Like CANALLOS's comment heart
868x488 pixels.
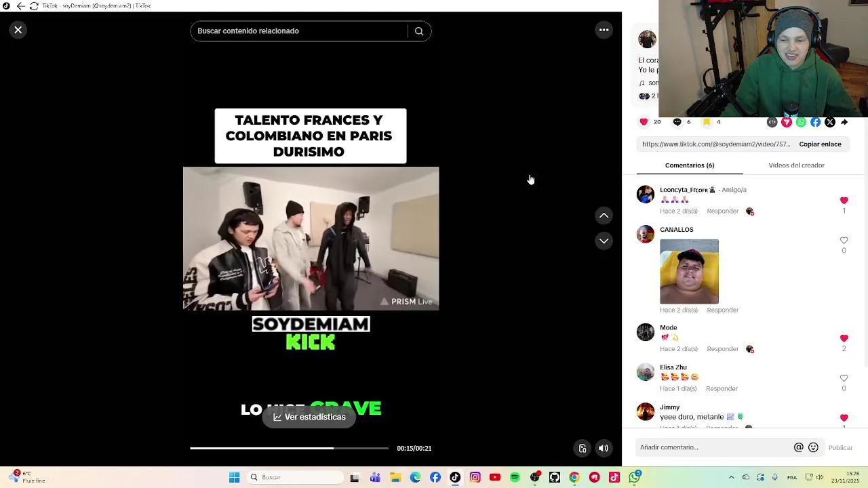844,241
